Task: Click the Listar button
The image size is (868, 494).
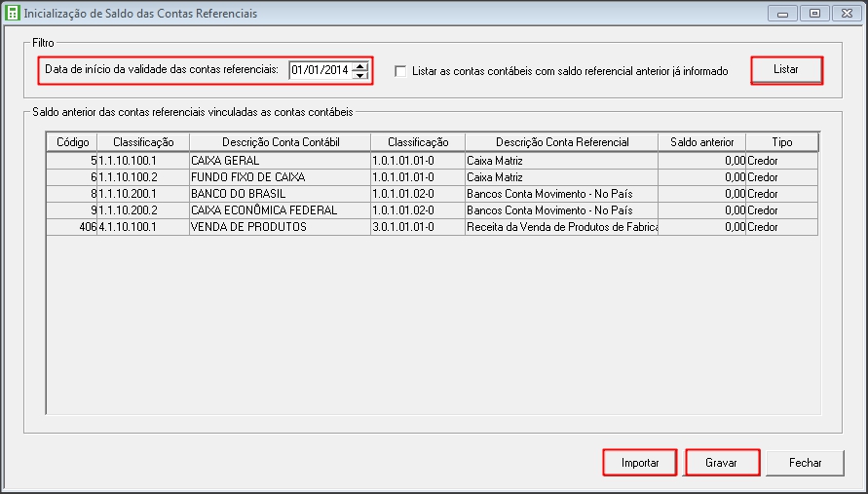Action: (x=786, y=70)
